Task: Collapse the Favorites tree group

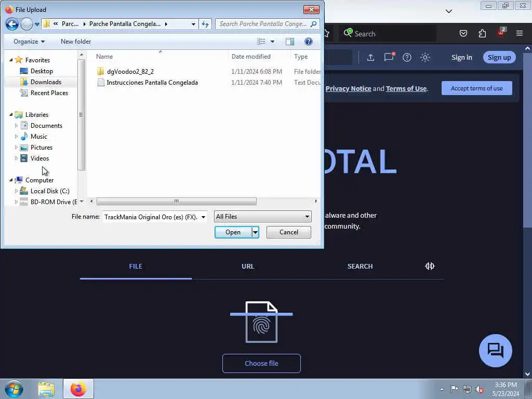Action: click(x=10, y=60)
